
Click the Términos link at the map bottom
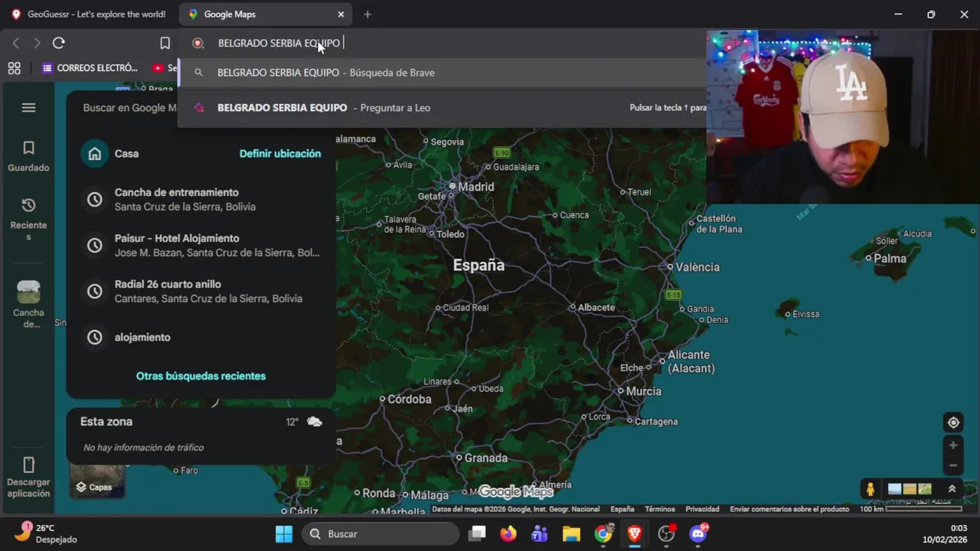pyautogui.click(x=659, y=509)
